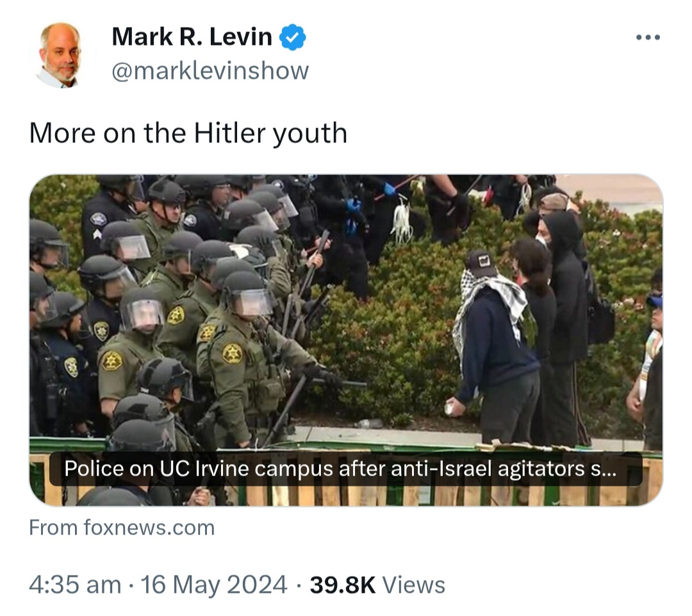Viewport: 692px width, 616px height.
Task: Play the UC Irvine police video preview
Action: [x=346, y=340]
